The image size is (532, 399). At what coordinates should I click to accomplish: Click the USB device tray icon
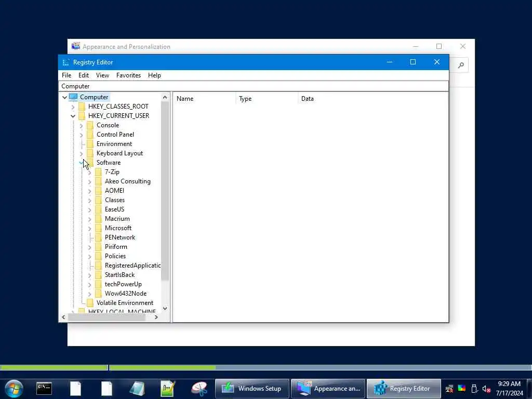474,389
